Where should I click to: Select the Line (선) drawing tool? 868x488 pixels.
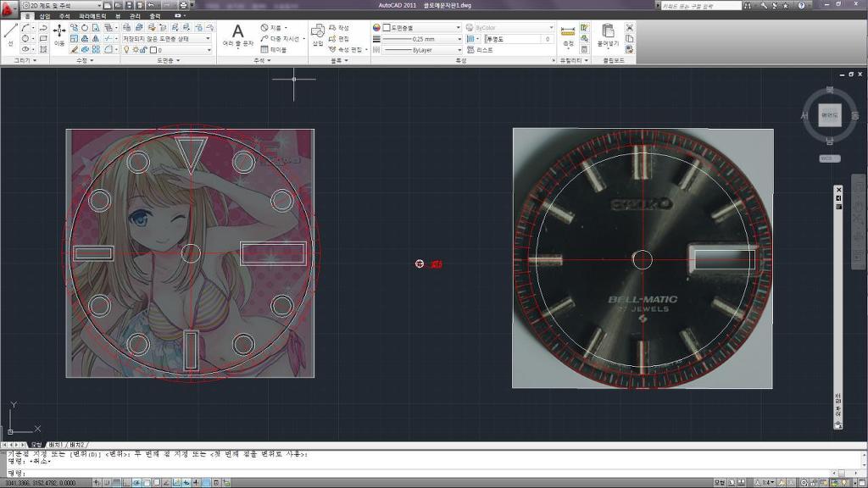pos(10,34)
